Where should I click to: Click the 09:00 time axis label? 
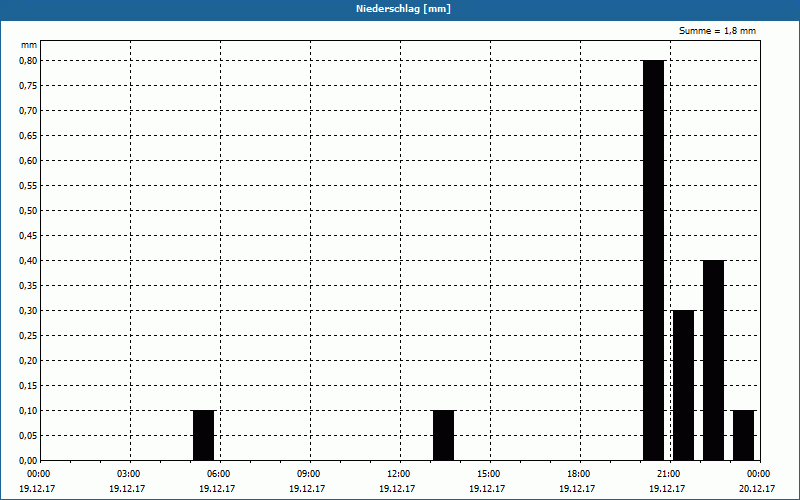point(308,474)
